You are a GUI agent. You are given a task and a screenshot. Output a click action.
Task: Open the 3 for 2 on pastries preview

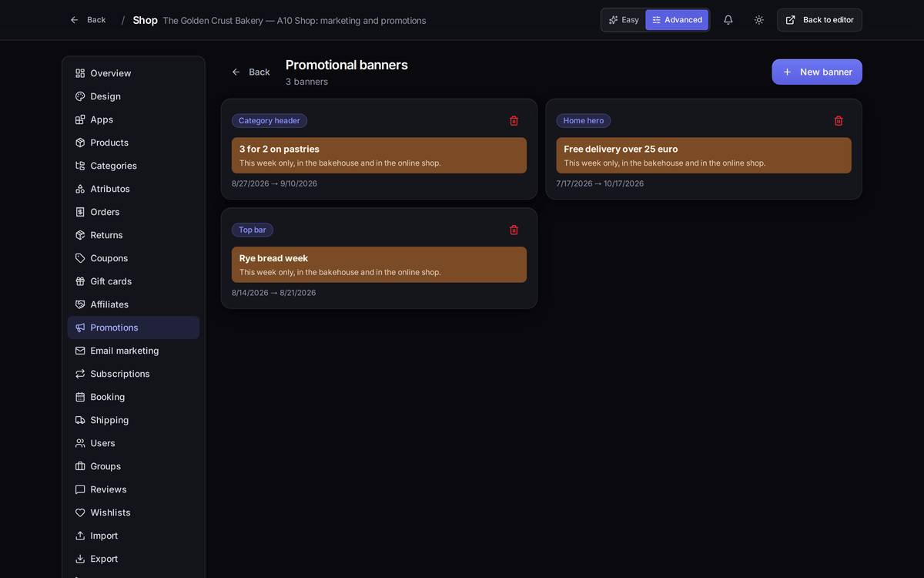point(379,156)
